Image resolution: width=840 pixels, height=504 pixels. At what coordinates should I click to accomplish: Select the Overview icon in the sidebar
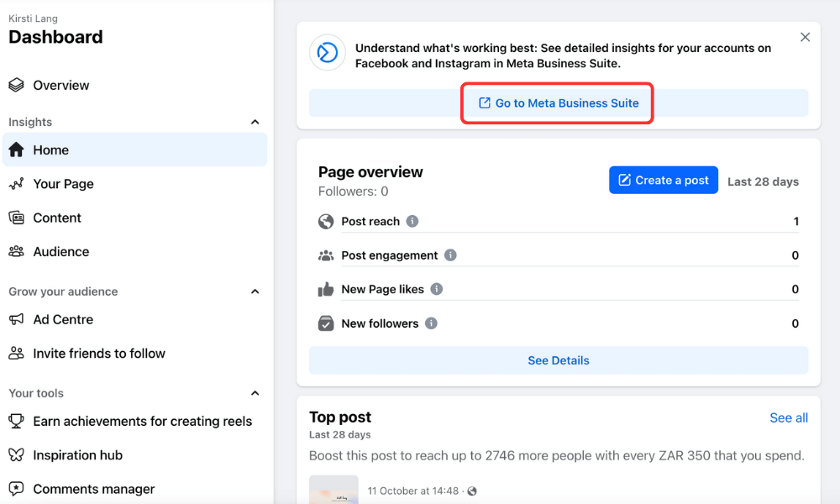click(15, 85)
